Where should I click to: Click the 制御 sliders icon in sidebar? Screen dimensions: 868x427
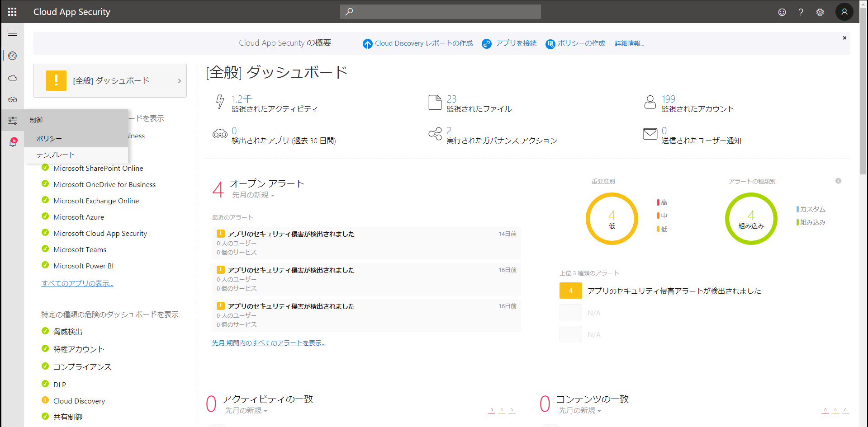pos(12,120)
